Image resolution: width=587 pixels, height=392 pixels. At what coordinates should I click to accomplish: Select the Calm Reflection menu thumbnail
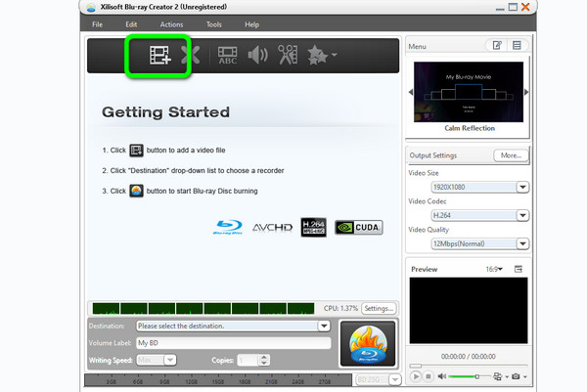click(x=469, y=92)
